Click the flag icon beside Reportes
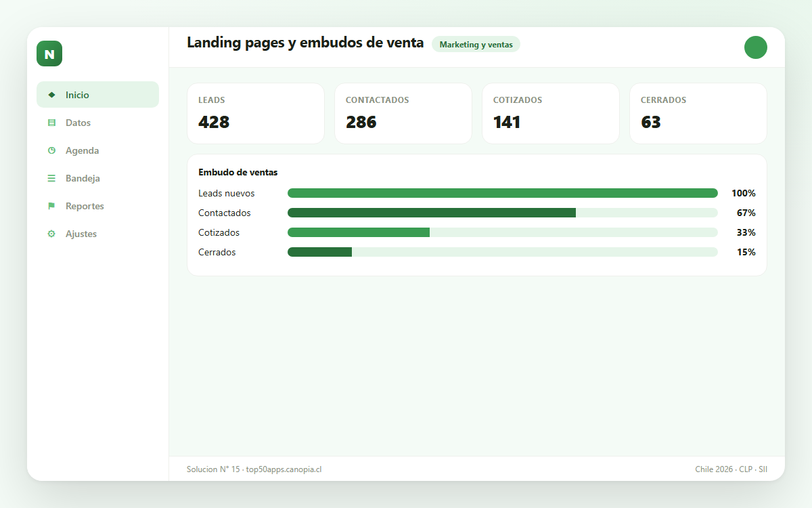 [x=51, y=206]
